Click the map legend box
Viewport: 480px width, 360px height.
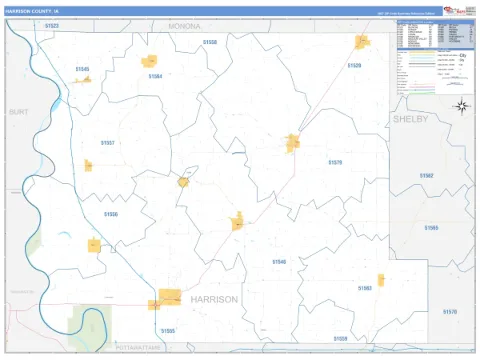436,72
